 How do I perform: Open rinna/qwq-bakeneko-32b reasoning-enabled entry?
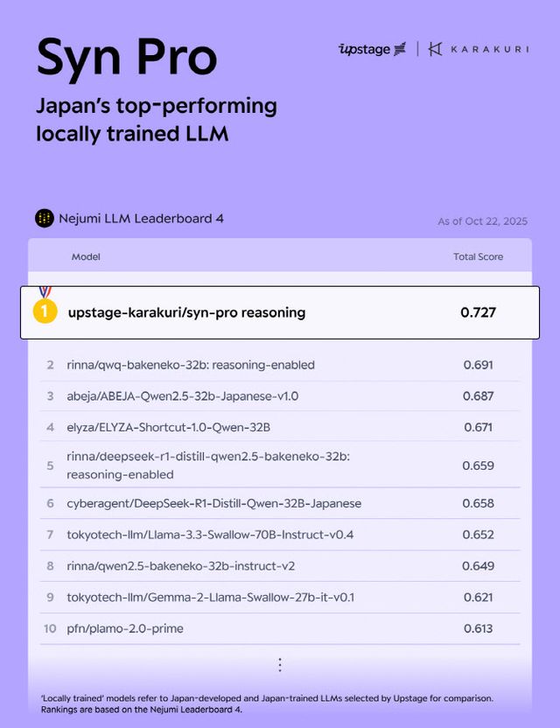click(191, 364)
